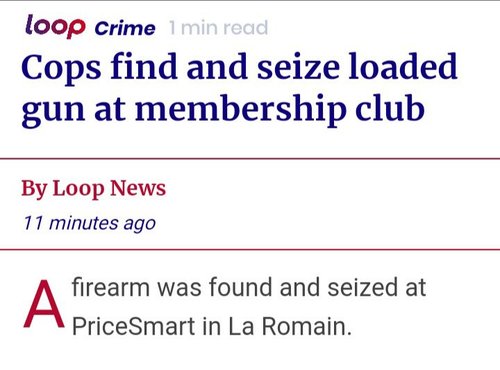Image resolution: width=500 pixels, height=370 pixels.
Task: Select the word 'seize' in the headline
Action: [x=298, y=67]
